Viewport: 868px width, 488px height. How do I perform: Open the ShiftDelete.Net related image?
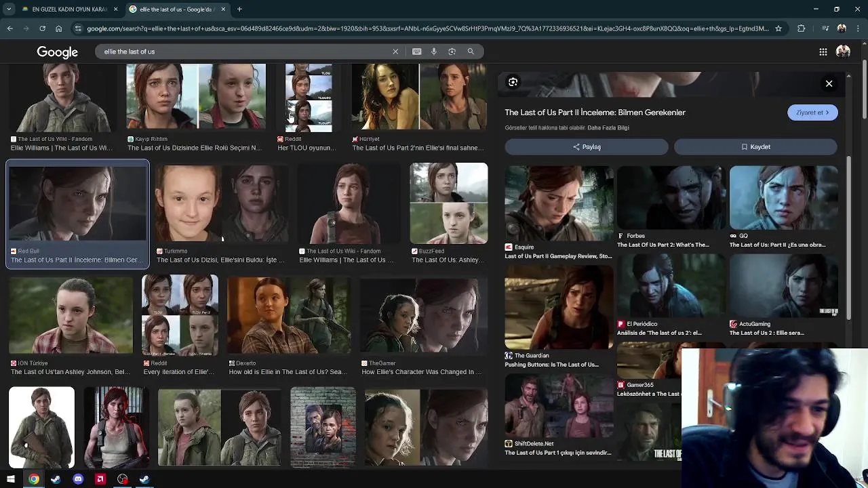tap(559, 406)
